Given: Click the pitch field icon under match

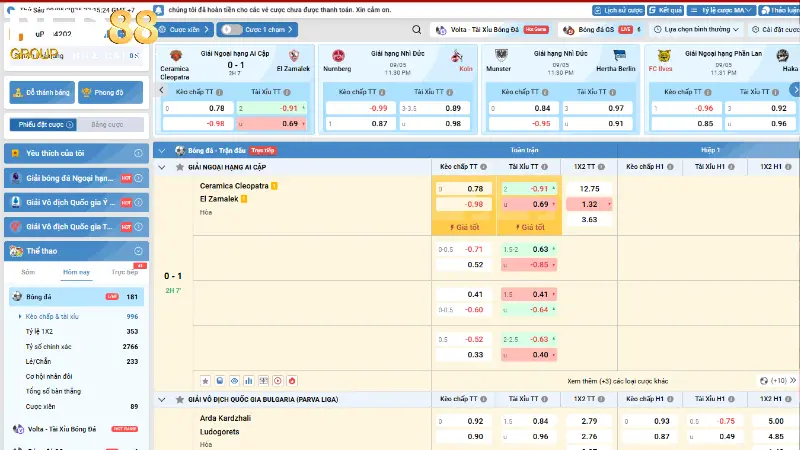Looking at the screenshot, I should [x=263, y=381].
